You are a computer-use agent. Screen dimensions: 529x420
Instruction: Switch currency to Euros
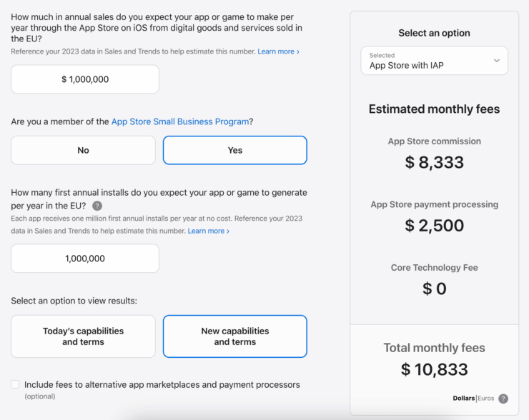click(x=486, y=399)
